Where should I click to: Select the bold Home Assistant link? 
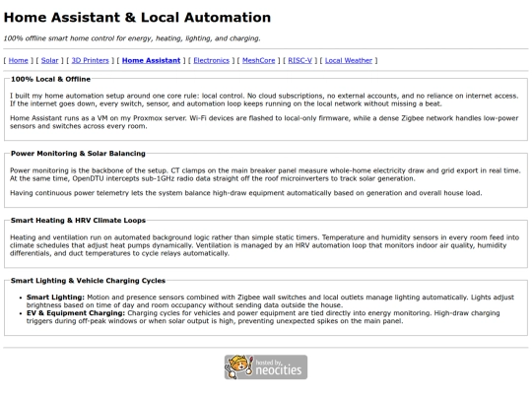[x=152, y=60]
